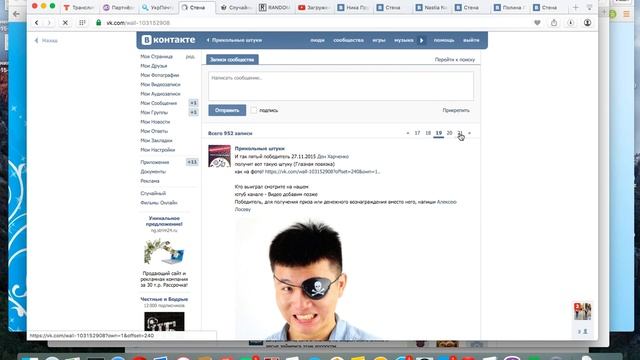The width and height of the screenshot is (640, 360).
Task: Open a new tab with plus button
Action: coord(576,7)
